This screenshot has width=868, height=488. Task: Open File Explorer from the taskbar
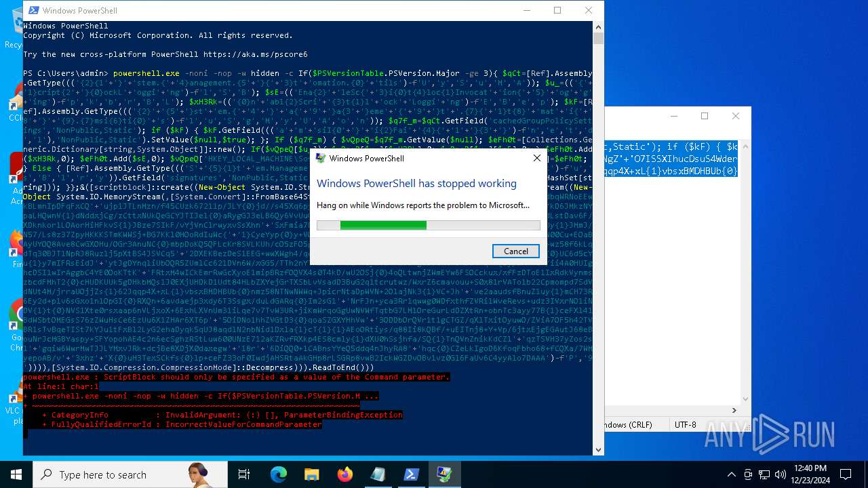pos(311,474)
